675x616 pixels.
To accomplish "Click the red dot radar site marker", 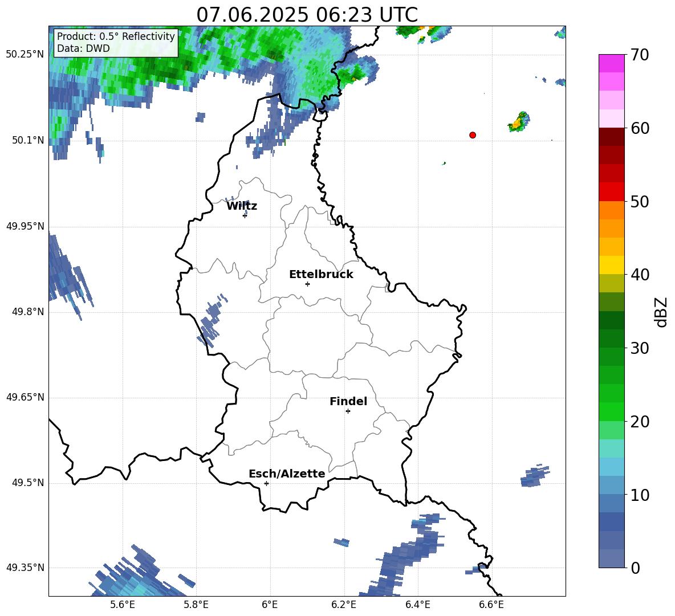I will click(x=473, y=135).
